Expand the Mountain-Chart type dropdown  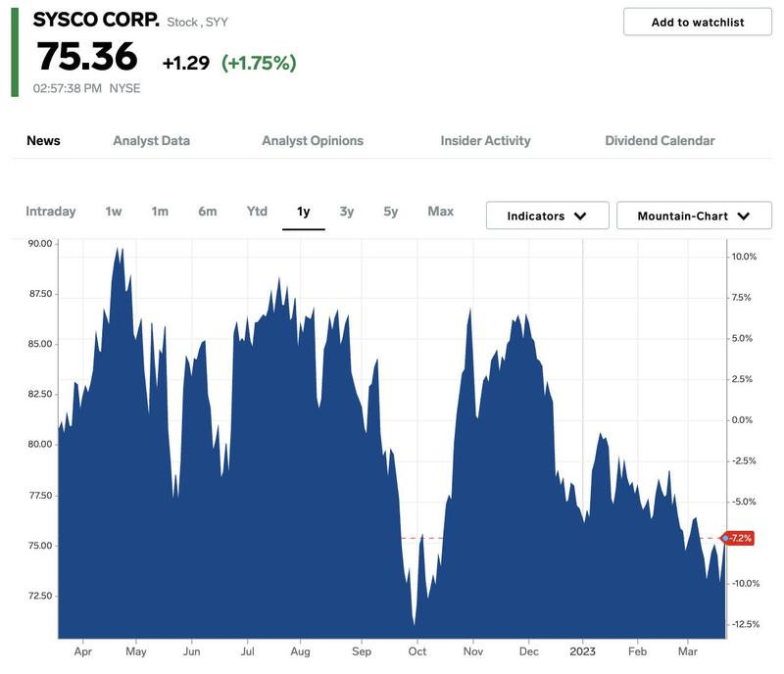coord(694,216)
